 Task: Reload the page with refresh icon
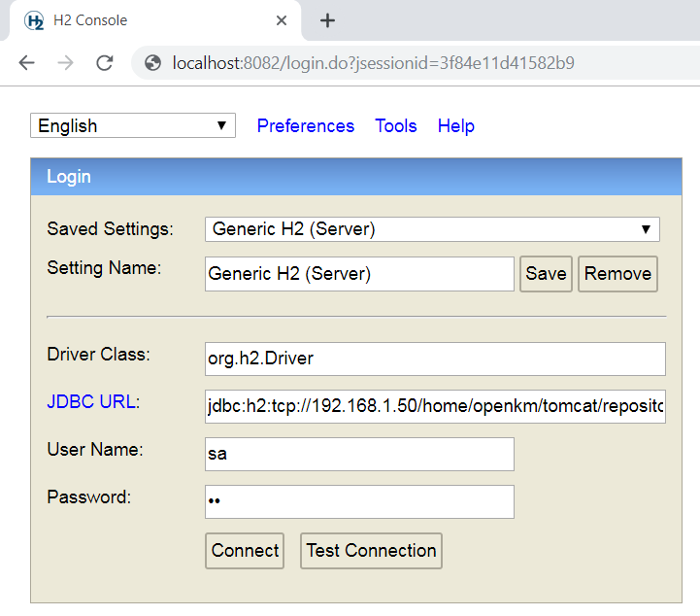[x=104, y=63]
